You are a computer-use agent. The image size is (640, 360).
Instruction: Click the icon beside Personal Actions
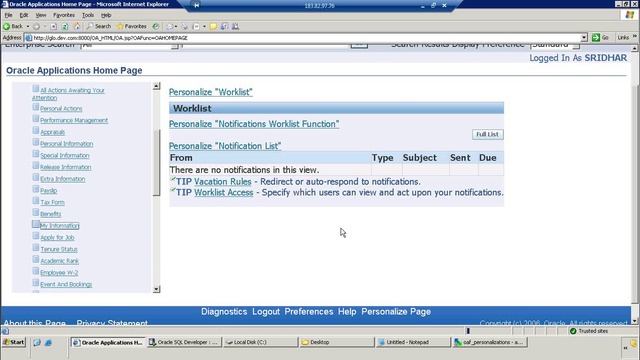(x=36, y=107)
